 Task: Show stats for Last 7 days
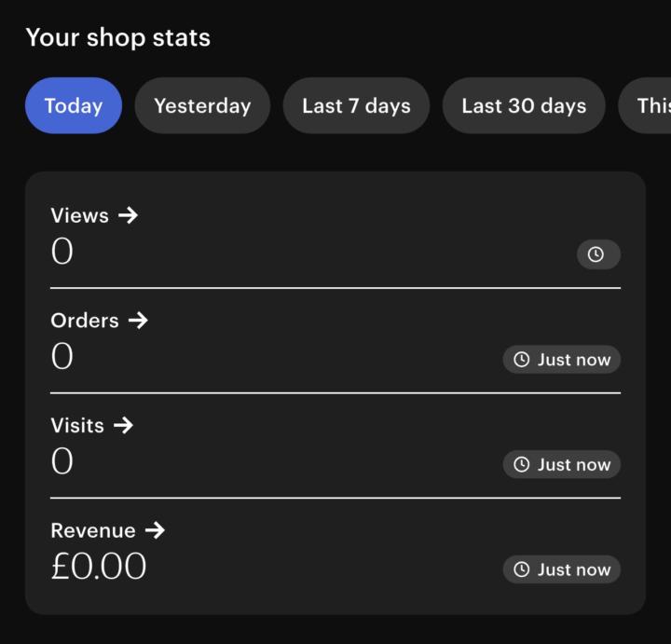click(356, 105)
